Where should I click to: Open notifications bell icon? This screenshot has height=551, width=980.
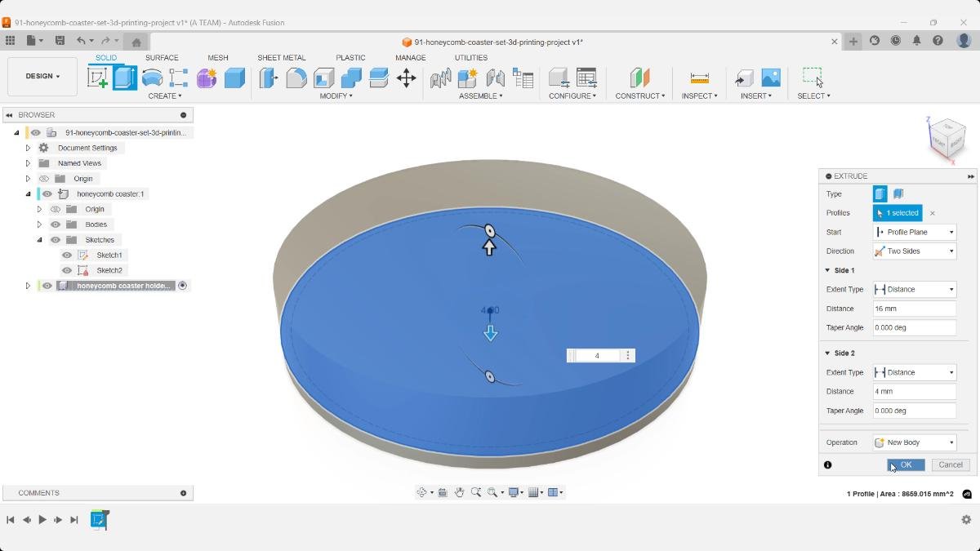(x=916, y=41)
